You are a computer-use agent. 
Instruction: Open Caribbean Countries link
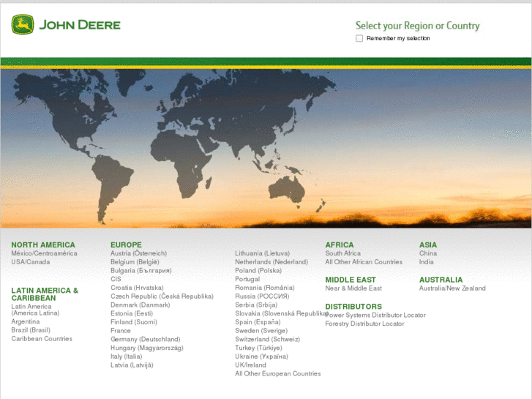pos(42,338)
